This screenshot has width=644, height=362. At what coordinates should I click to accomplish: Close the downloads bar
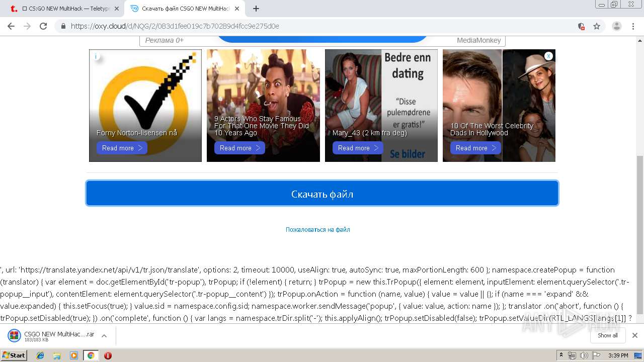634,335
